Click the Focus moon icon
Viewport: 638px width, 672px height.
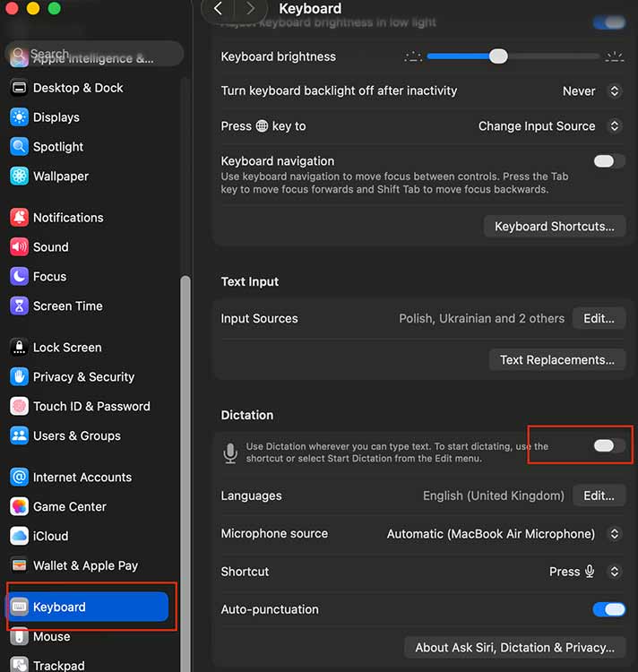click(19, 277)
